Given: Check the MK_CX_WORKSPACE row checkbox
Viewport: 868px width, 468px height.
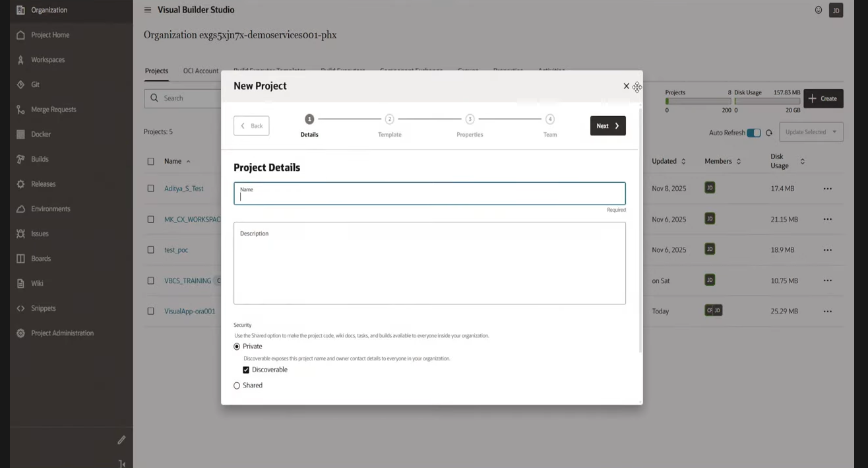Looking at the screenshot, I should click(x=151, y=219).
